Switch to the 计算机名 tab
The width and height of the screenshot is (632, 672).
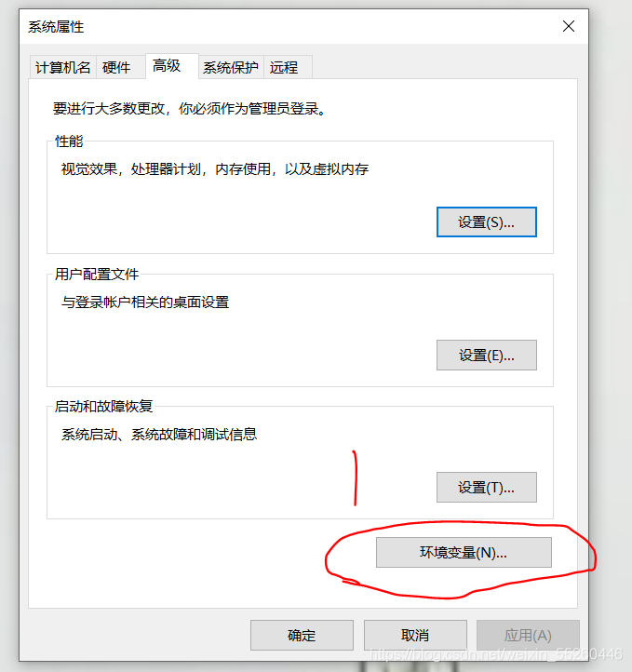click(63, 67)
